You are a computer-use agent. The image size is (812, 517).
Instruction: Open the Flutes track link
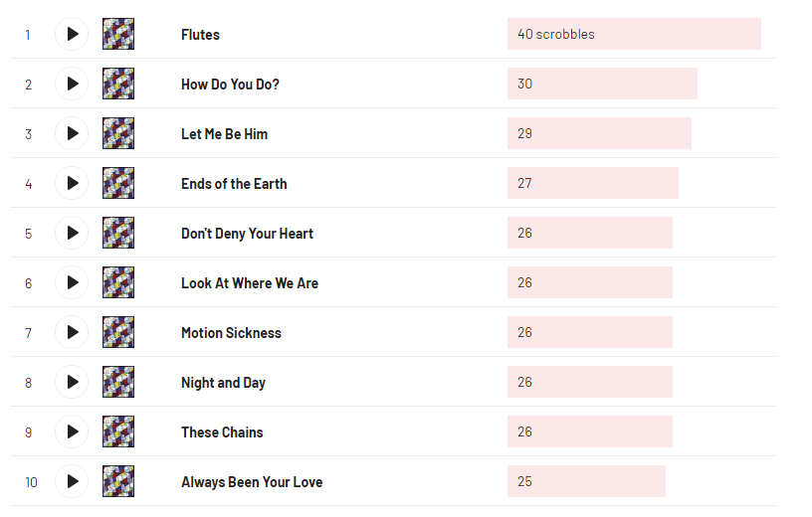coord(200,35)
